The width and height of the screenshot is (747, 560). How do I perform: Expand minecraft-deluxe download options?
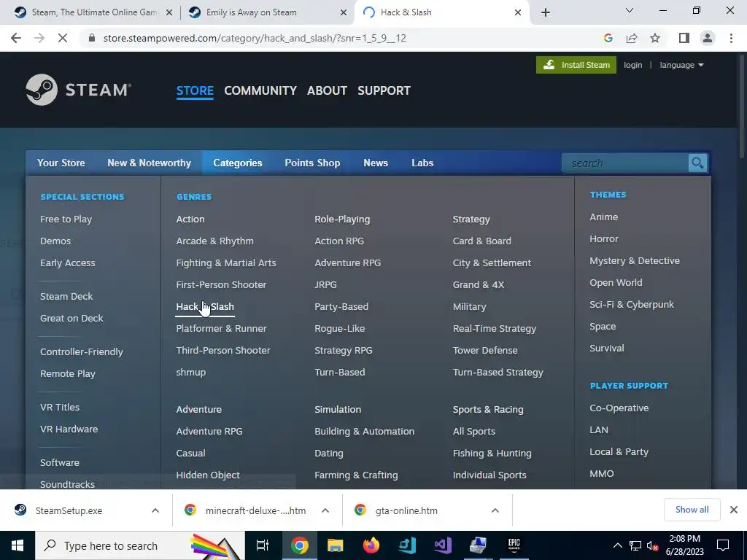(325, 510)
